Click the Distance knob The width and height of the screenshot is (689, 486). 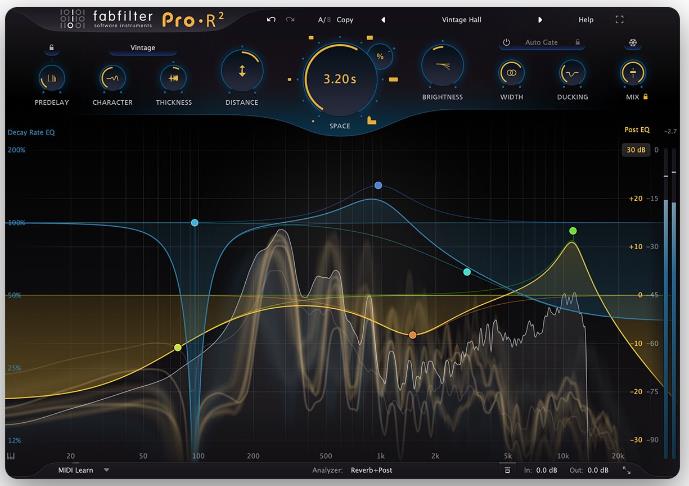coord(242,71)
